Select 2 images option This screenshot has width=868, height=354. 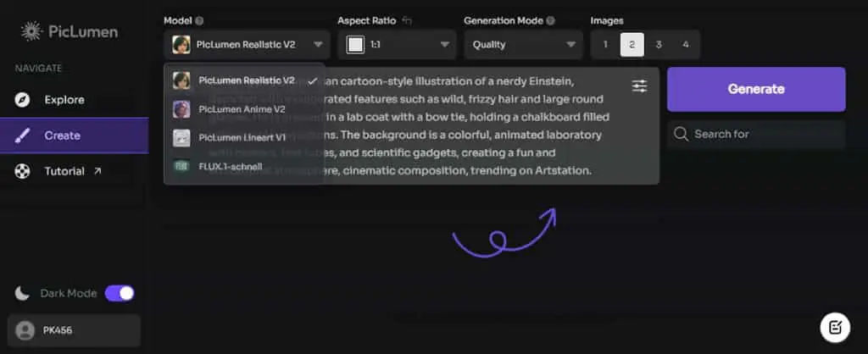(x=632, y=45)
